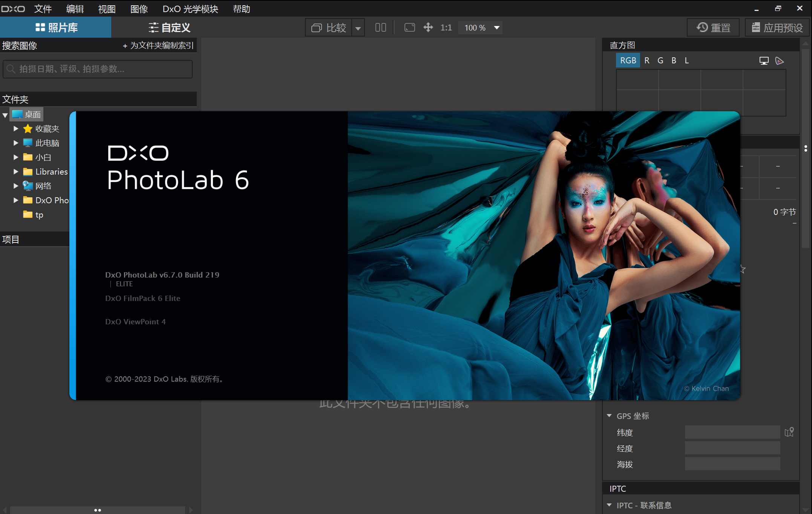Toggle monitor gamut warning icon
The height and width of the screenshot is (514, 812).
tap(764, 61)
